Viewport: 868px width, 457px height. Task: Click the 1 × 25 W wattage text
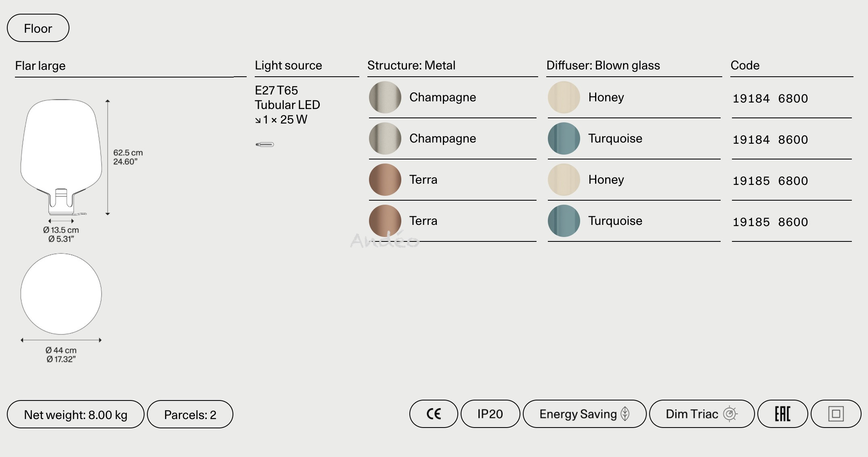coord(281,119)
